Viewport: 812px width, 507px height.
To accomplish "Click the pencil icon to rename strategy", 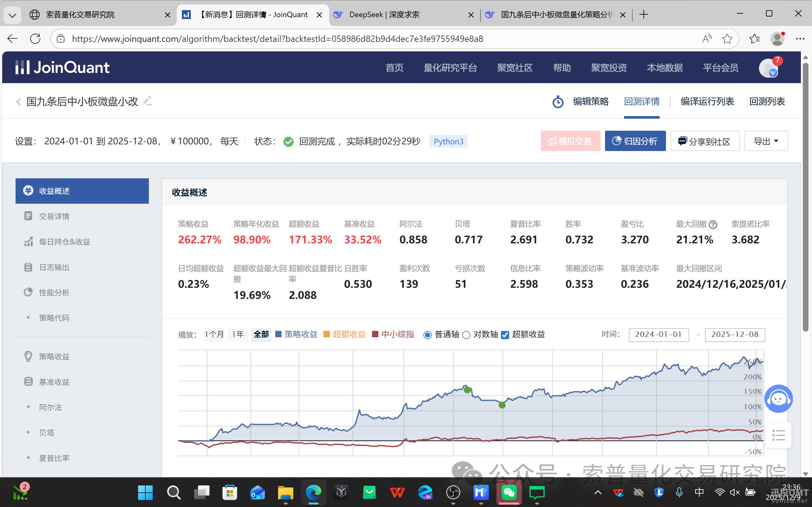I will click(147, 101).
